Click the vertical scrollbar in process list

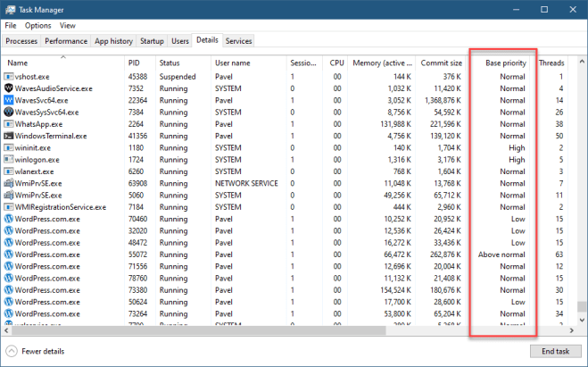(x=582, y=179)
